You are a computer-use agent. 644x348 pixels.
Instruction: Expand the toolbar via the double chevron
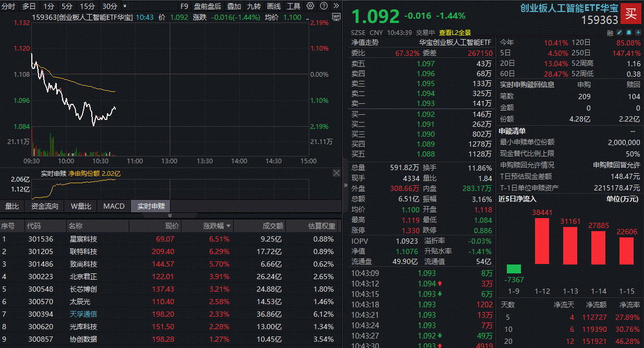(x=336, y=6)
